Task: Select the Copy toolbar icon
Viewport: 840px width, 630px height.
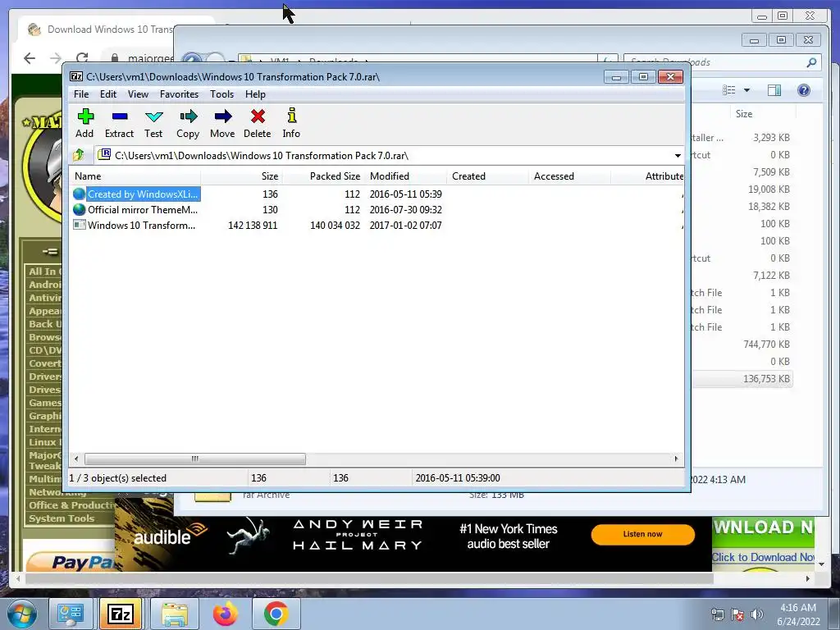Action: [x=188, y=116]
